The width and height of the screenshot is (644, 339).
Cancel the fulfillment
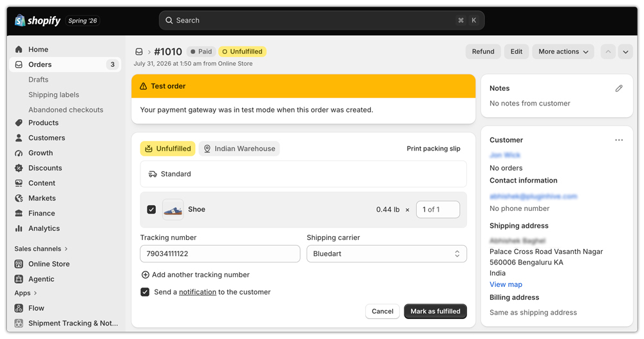pos(383,311)
